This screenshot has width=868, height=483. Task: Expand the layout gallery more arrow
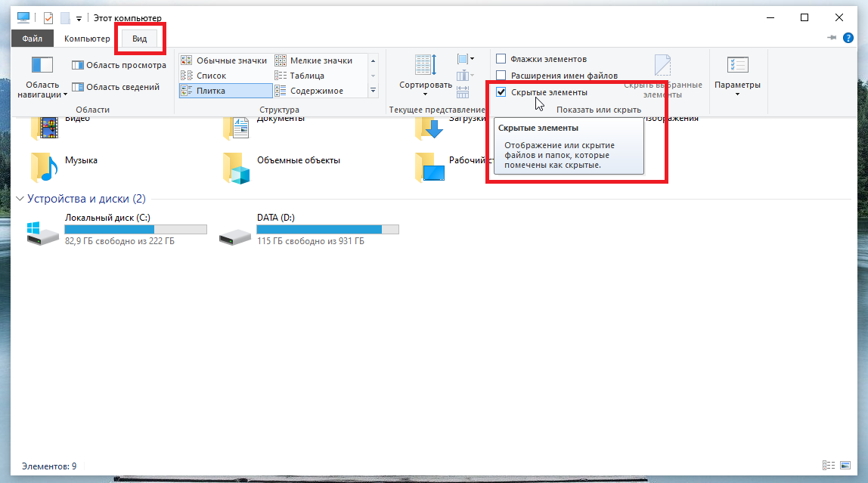(373, 90)
